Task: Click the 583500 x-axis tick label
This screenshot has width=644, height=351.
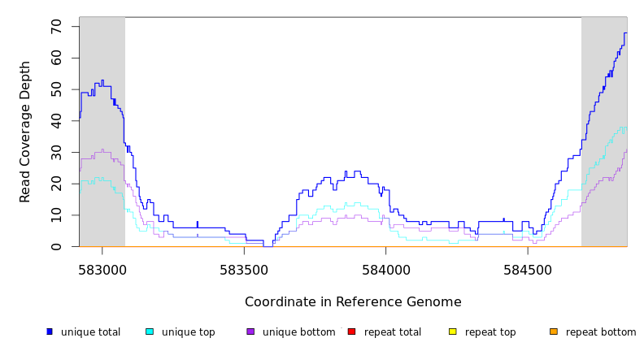Action: pyautogui.click(x=244, y=268)
